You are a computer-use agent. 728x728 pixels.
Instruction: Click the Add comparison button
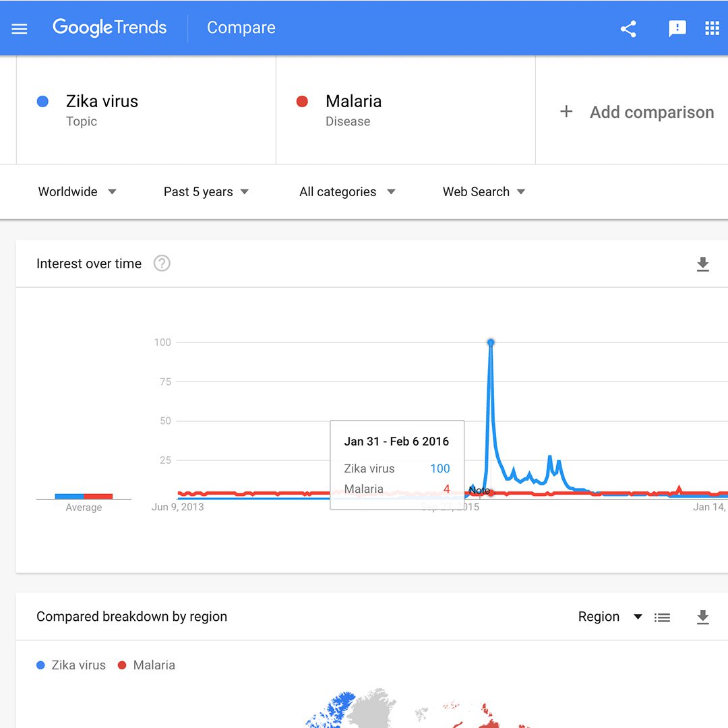[636, 112]
